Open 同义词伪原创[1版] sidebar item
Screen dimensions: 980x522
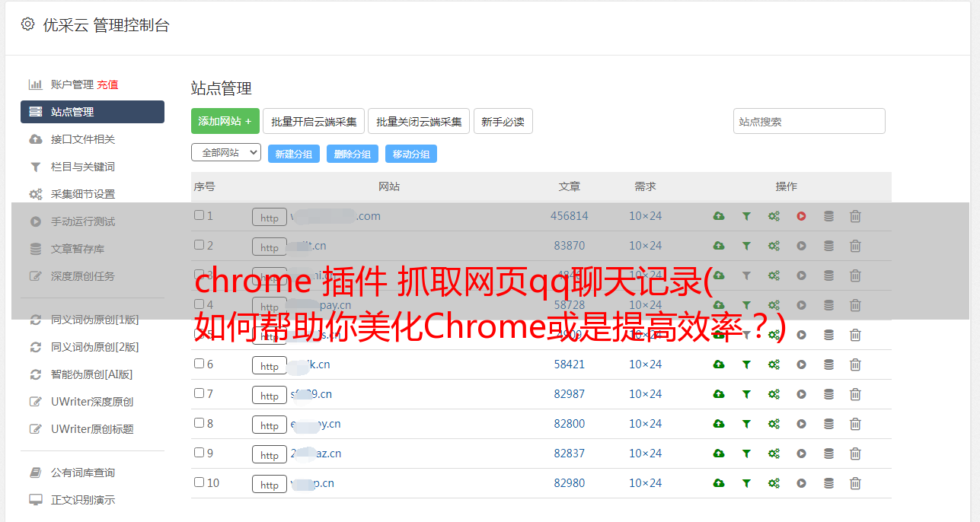[x=95, y=320]
